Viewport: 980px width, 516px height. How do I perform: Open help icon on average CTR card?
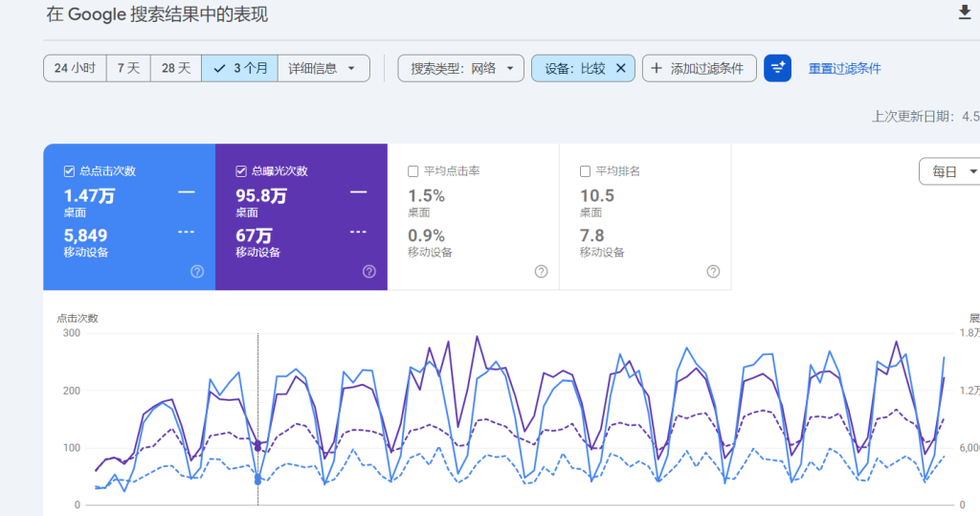(x=542, y=272)
